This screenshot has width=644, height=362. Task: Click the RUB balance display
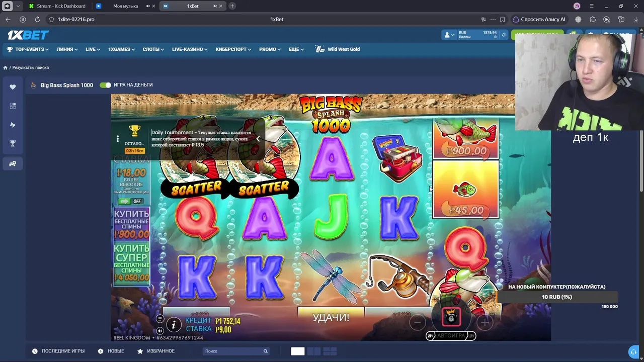tap(477, 35)
